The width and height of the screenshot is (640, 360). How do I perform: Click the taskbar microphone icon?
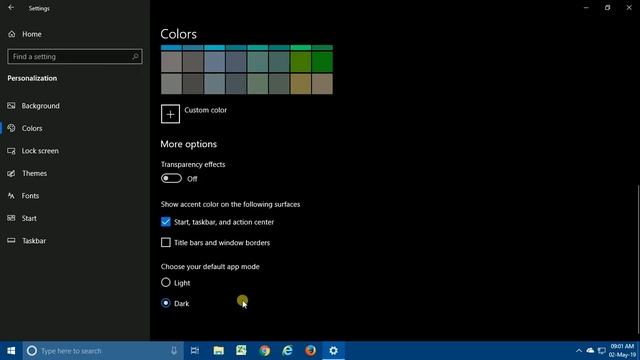174,351
